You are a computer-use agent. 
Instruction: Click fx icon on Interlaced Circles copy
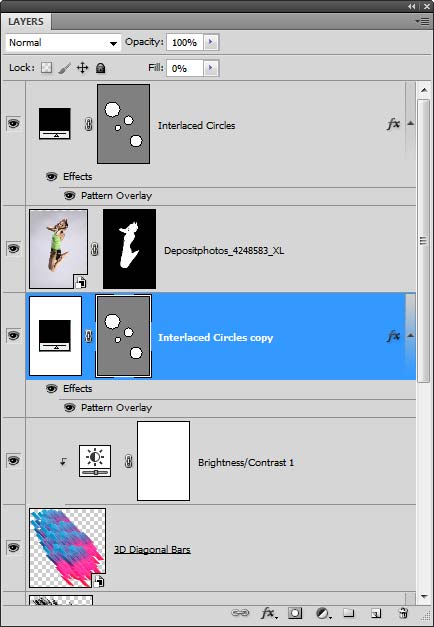(x=394, y=336)
